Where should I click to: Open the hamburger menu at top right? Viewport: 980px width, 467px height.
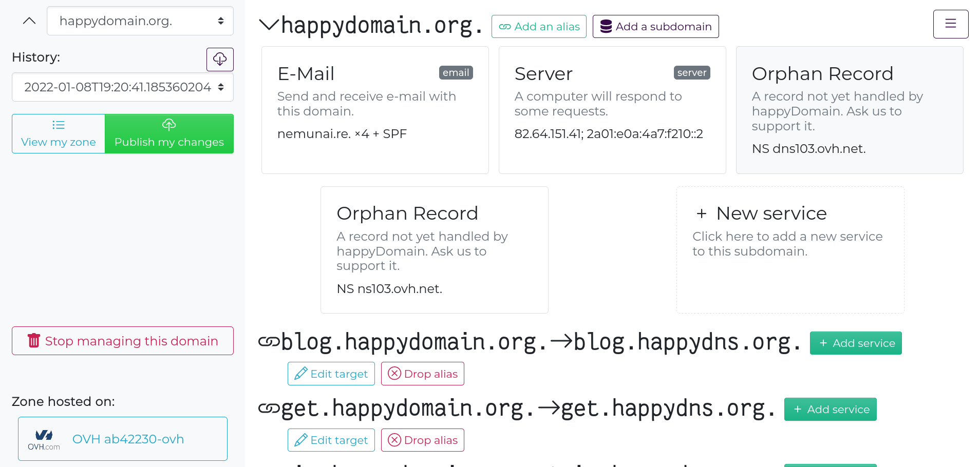(950, 24)
